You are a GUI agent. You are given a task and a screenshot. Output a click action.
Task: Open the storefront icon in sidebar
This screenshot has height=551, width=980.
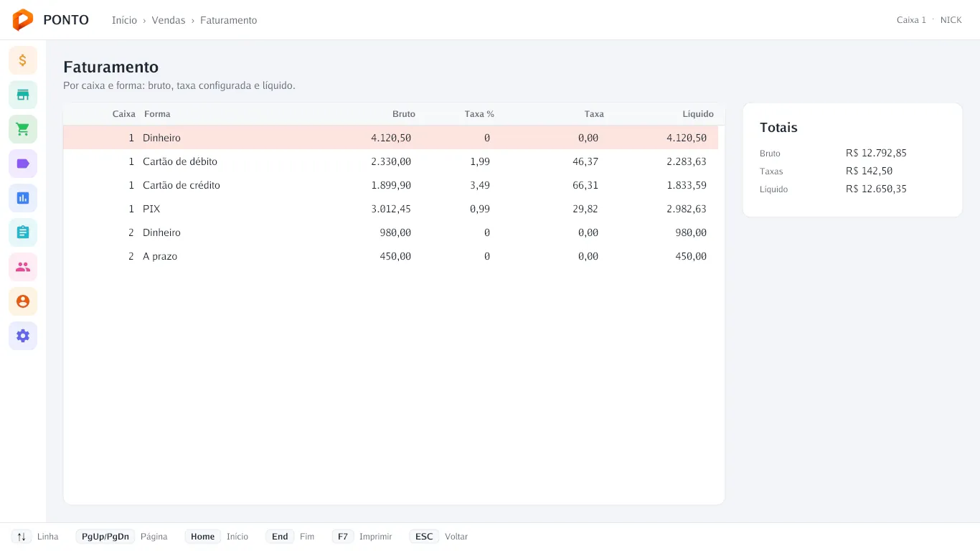click(x=23, y=95)
